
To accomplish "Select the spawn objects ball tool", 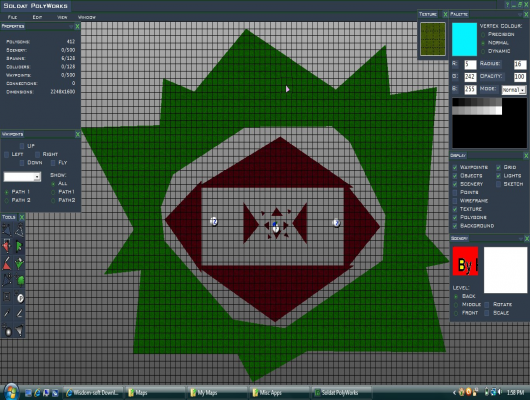I will click(20, 298).
